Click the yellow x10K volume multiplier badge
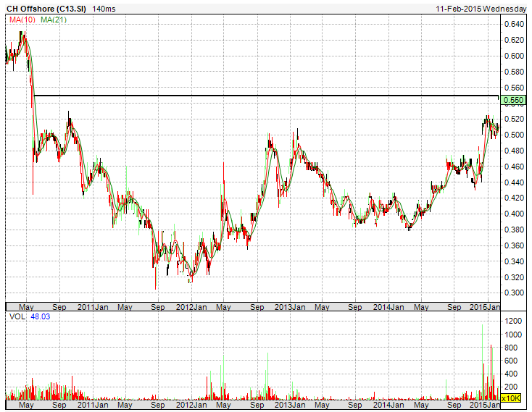This screenshot has width=532, height=412. click(x=510, y=398)
